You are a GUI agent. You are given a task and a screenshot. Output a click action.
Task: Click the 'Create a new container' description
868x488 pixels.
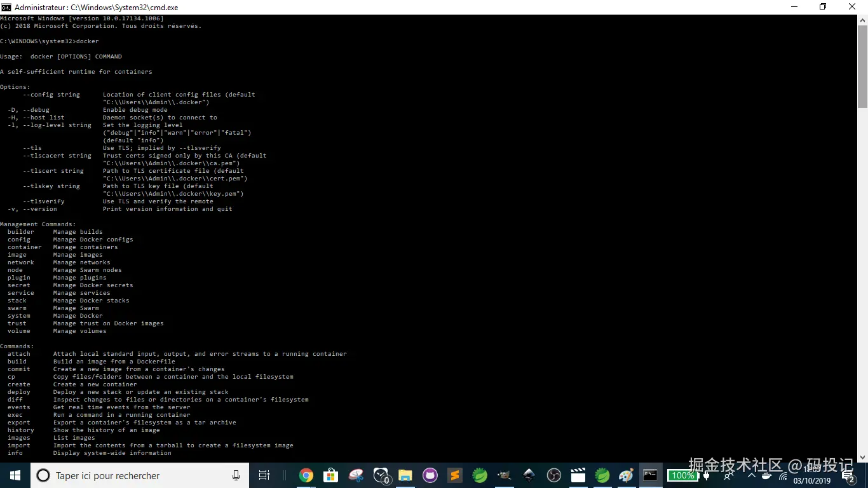[95, 384]
